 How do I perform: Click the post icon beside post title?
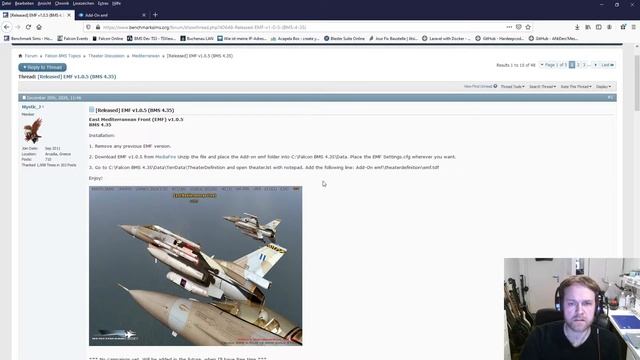point(91,110)
